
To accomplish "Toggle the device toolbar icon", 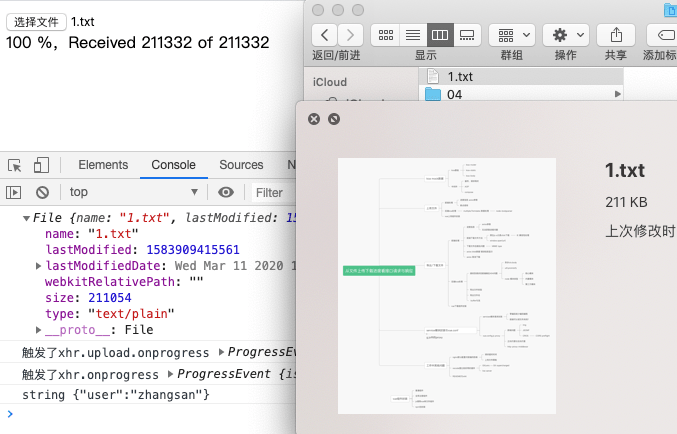I will [x=41, y=165].
